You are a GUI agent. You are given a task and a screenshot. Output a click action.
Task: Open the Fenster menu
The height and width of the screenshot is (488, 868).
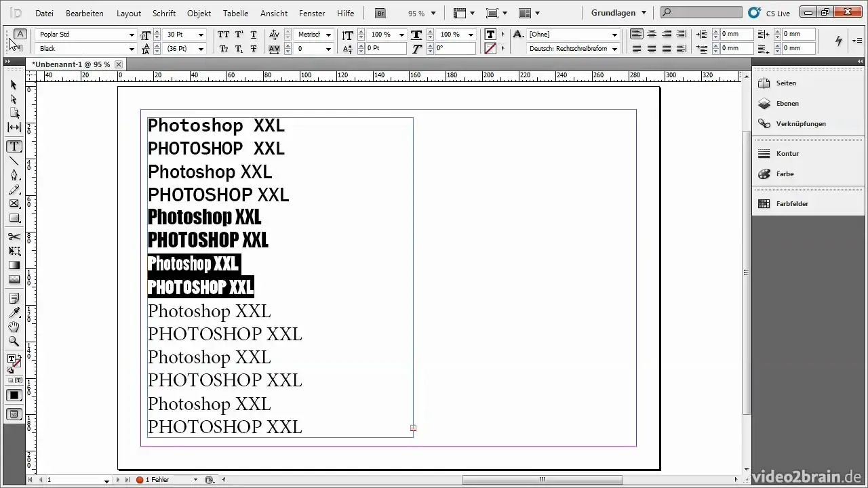(311, 14)
